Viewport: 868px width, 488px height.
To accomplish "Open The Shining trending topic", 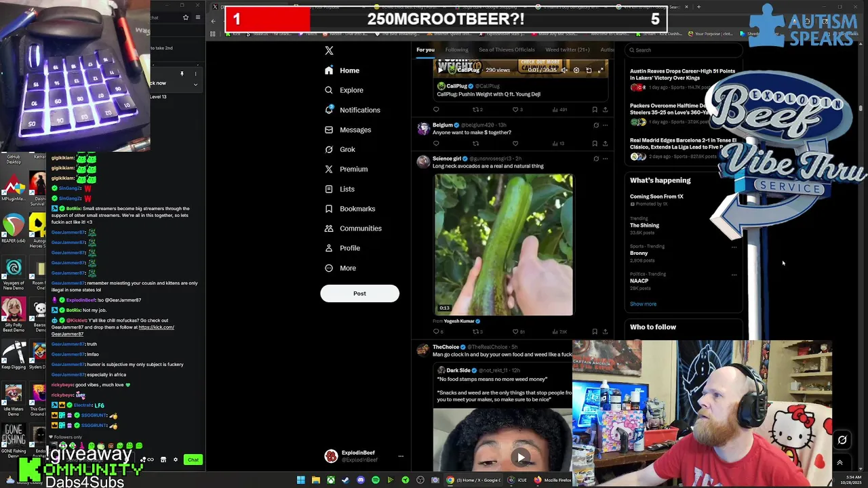I will click(644, 225).
